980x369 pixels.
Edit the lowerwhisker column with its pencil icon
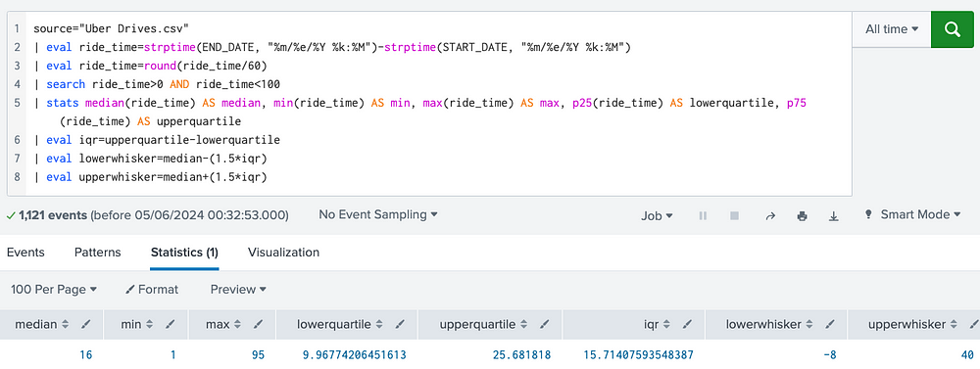[x=831, y=324]
